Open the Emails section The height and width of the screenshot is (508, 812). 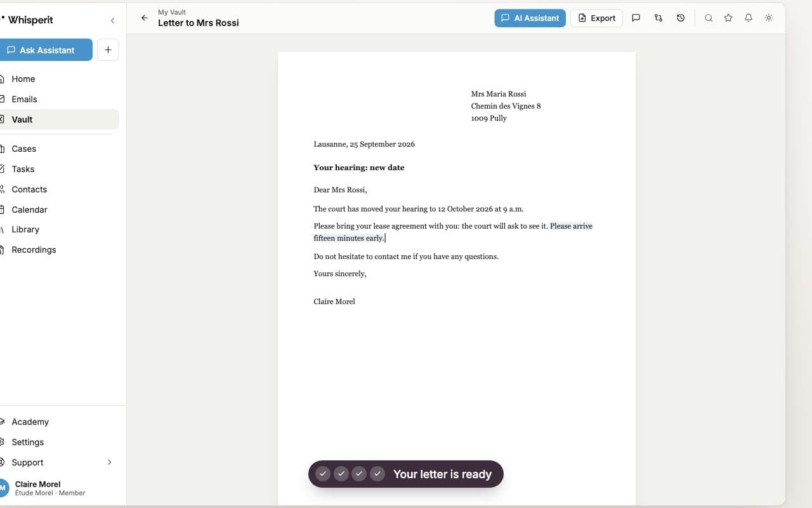click(58, 99)
